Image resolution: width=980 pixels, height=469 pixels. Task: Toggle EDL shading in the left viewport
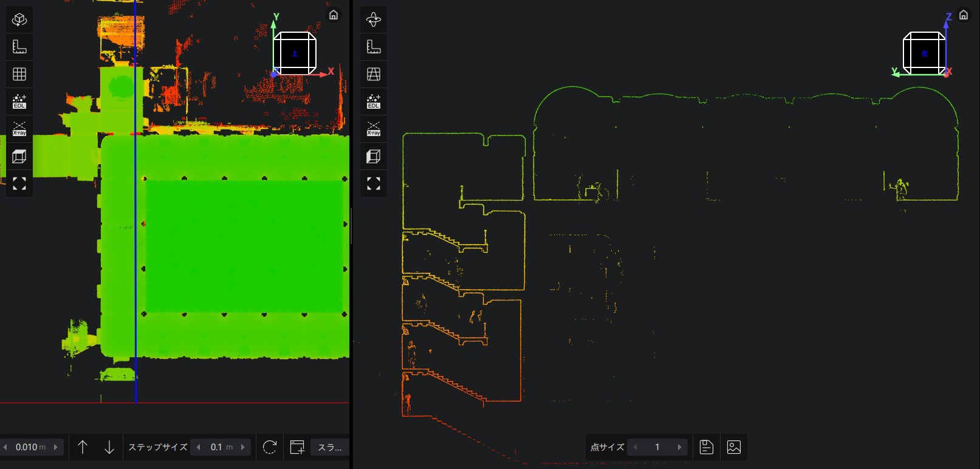[x=19, y=101]
